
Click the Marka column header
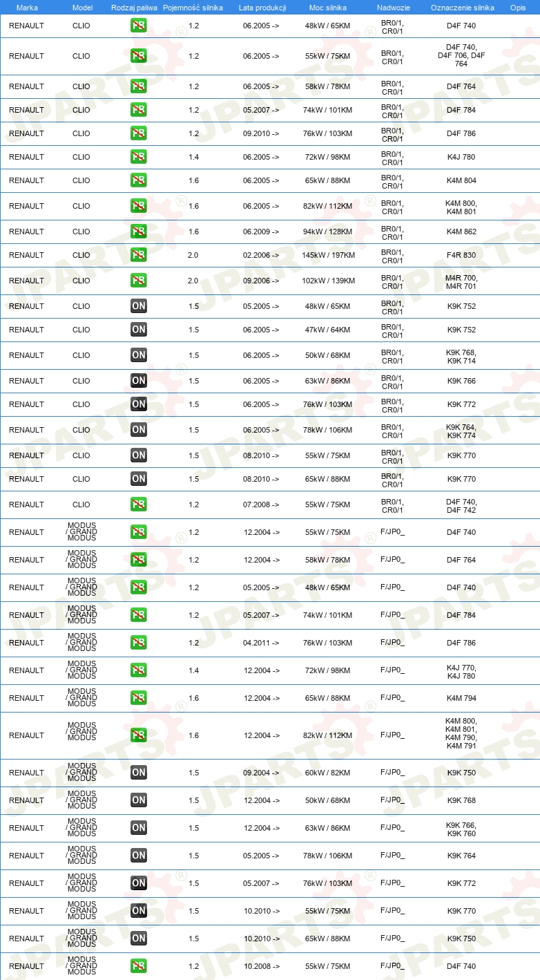coord(27,8)
